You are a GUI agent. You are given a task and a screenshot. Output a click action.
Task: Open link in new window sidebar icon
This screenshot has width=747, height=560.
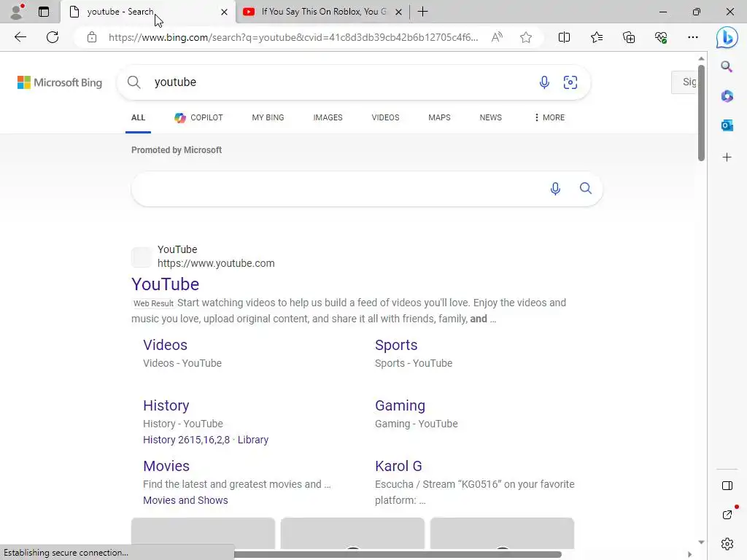pyautogui.click(x=727, y=515)
